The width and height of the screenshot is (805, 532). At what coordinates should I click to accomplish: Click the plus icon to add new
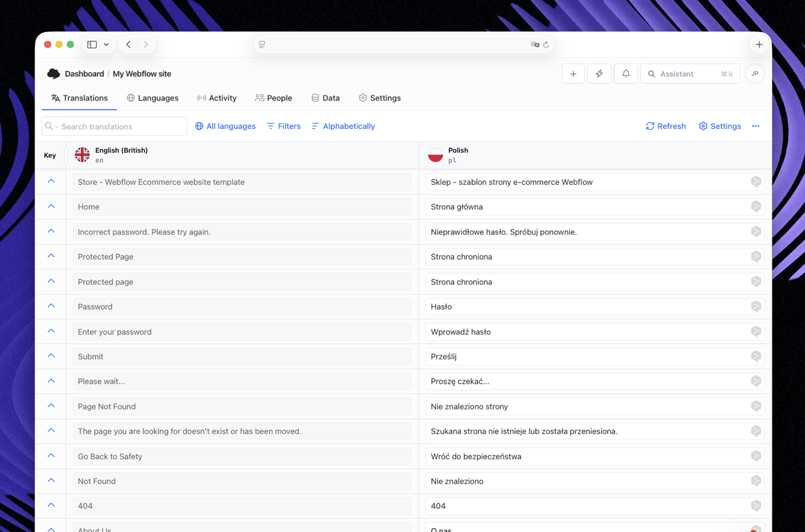click(x=573, y=74)
